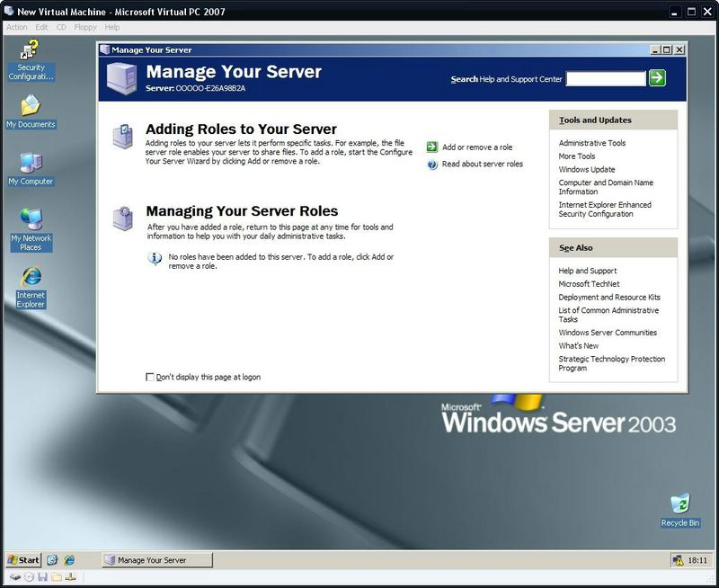Maximize the Manage Your Server window

tap(667, 49)
